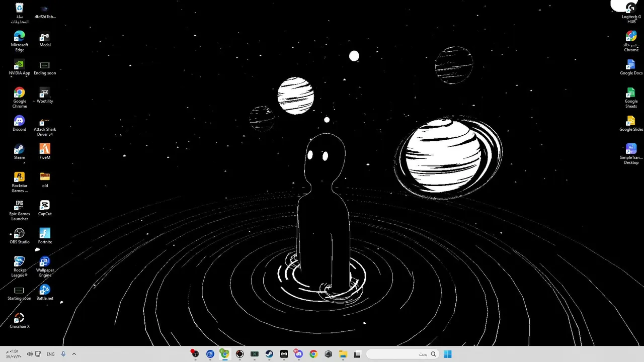Click the taskbar search box
Viewport: 644px width, 362px height.
[x=403, y=354]
